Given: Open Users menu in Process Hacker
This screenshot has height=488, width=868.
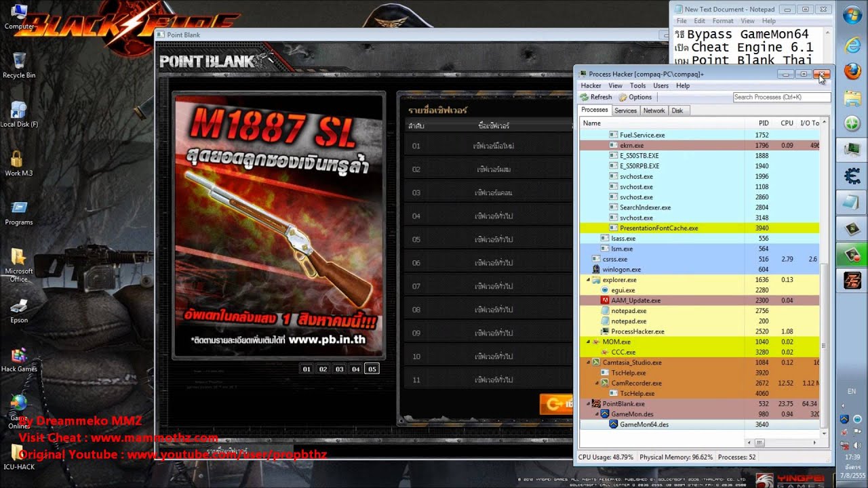Looking at the screenshot, I should pyautogui.click(x=660, y=86).
